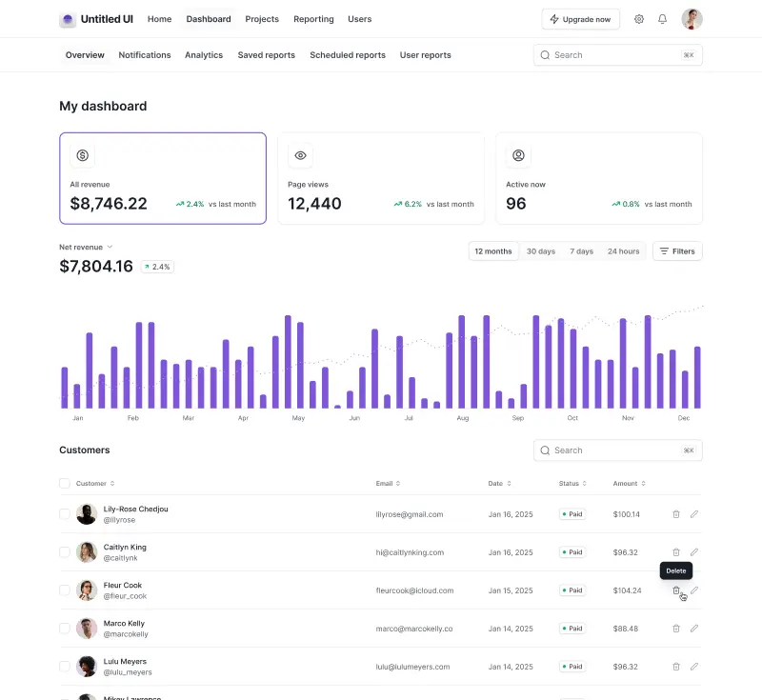Image resolution: width=762 pixels, height=700 pixels.
Task: Edit Caitlyn King's entry with the pencil icon
Action: 693,551
